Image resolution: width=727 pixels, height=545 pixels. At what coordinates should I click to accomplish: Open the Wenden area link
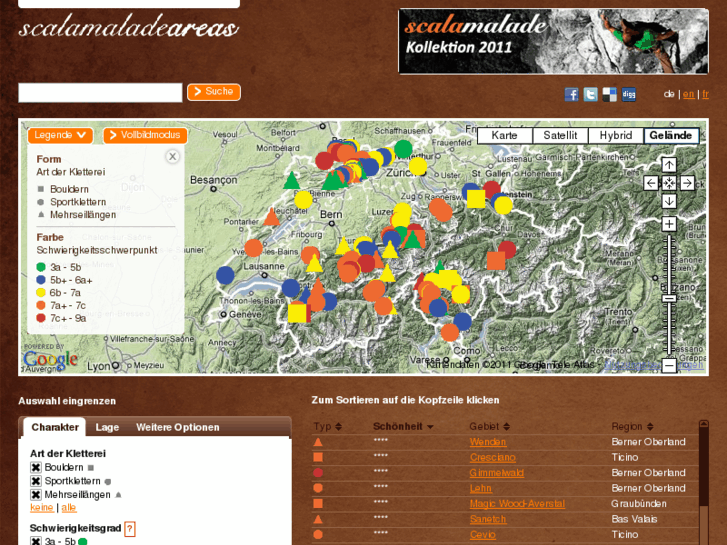pyautogui.click(x=487, y=442)
